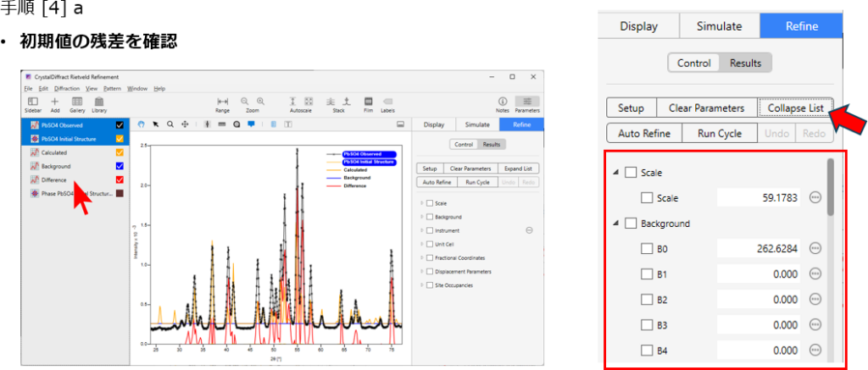The height and width of the screenshot is (370, 868).
Task: Open the Library icon
Action: pos(99,101)
